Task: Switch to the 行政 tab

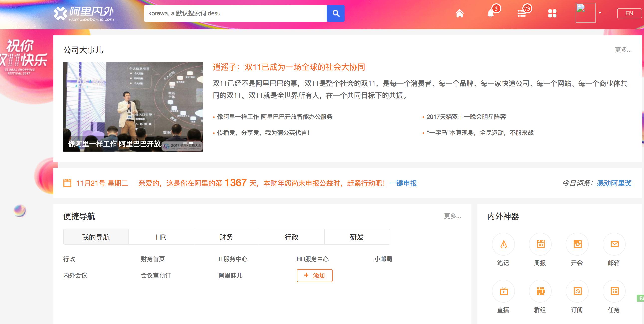Action: point(292,237)
